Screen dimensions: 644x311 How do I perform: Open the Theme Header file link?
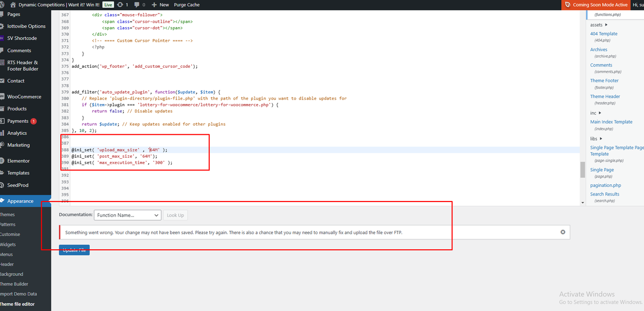(605, 96)
